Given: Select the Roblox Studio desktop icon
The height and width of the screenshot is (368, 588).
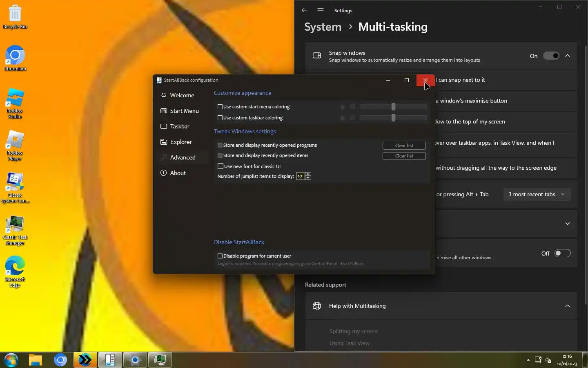Looking at the screenshot, I should pos(15,103).
